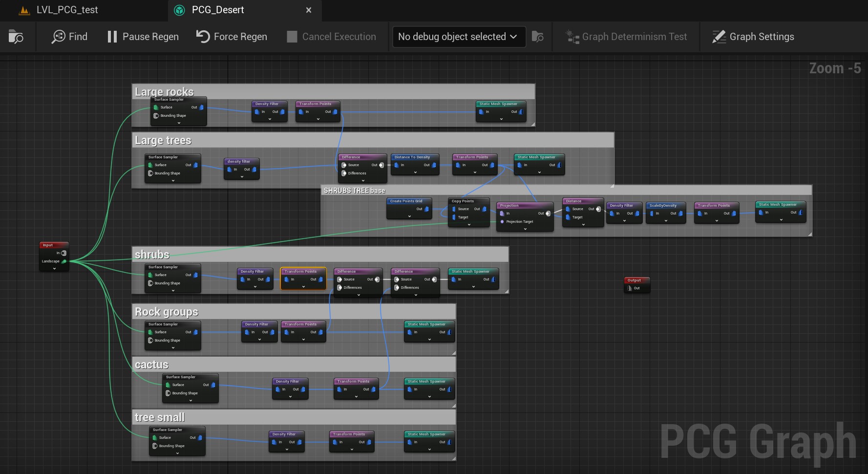Screen dimensions: 868x474
Task: Select the PCG_Desert tab
Action: [x=218, y=10]
